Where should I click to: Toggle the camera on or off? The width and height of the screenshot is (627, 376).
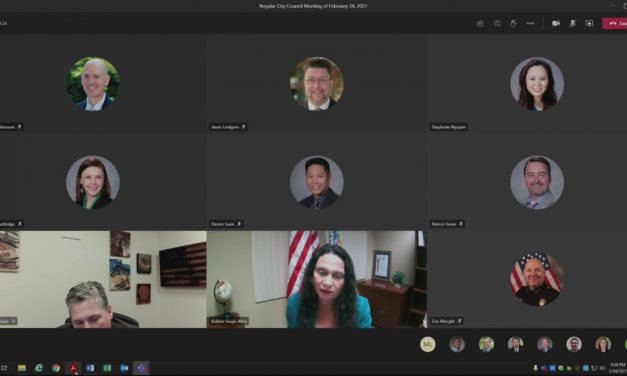click(556, 24)
